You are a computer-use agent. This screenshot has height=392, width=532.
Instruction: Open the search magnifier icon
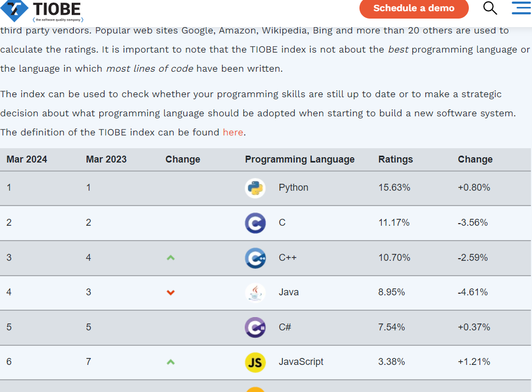tap(490, 8)
